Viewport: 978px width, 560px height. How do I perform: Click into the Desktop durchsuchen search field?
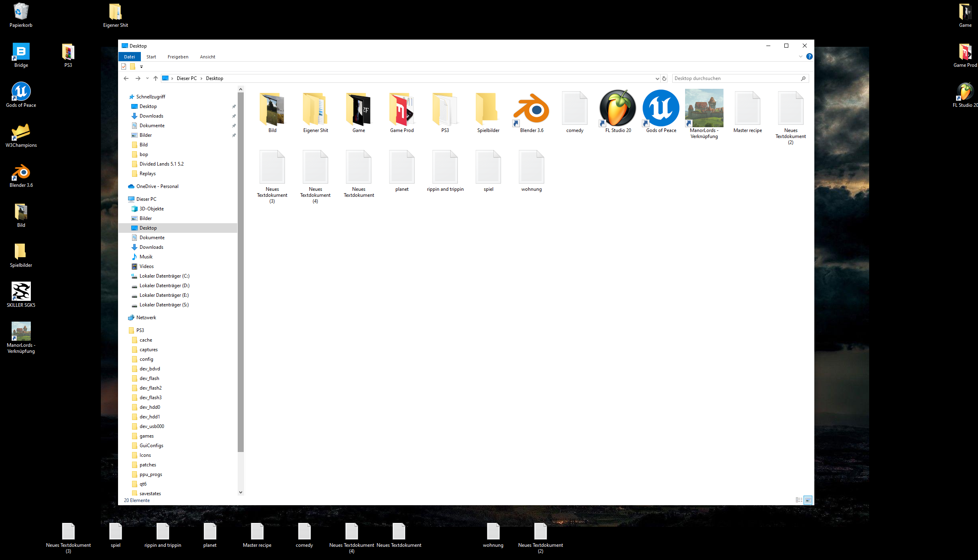pos(736,78)
